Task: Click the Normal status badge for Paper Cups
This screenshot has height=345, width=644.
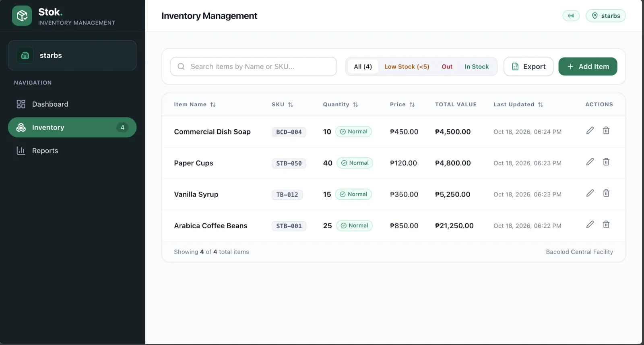Action: click(355, 163)
